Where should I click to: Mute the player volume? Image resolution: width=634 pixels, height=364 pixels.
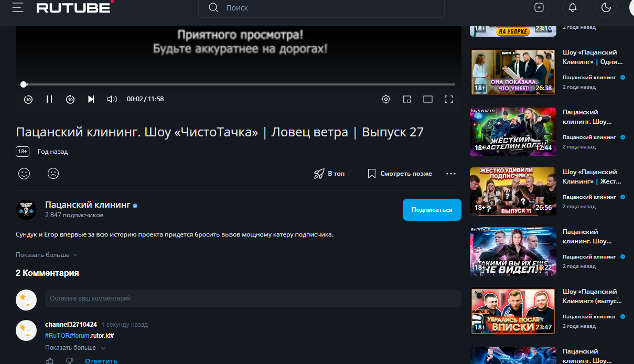112,99
